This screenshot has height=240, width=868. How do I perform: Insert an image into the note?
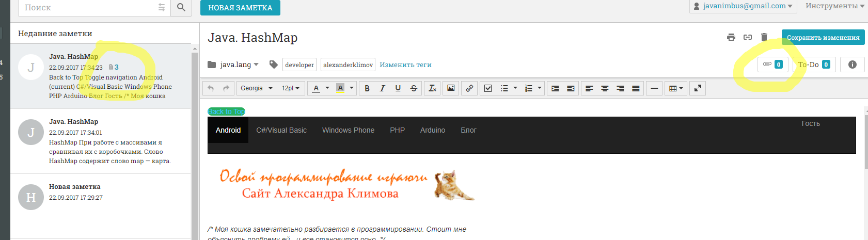pos(451,88)
